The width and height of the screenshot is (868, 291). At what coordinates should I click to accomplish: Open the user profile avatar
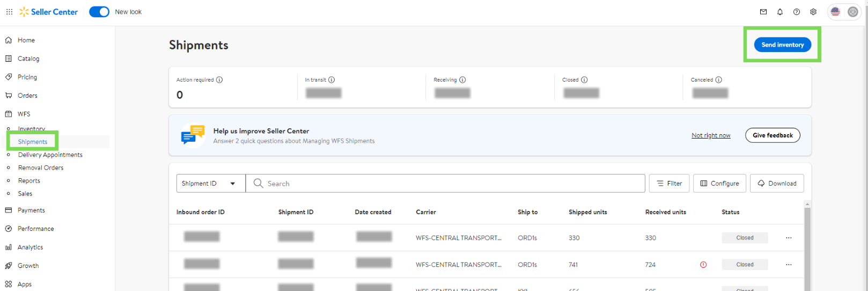click(853, 12)
